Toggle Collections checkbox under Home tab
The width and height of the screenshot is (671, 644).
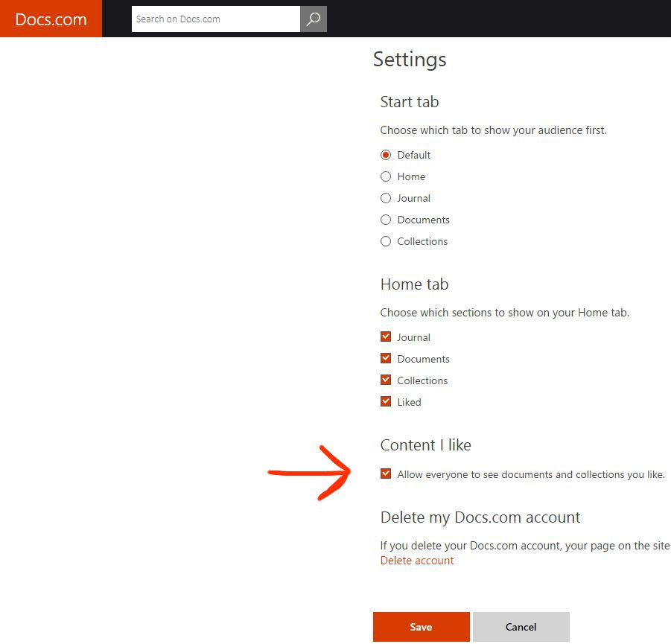pos(386,380)
